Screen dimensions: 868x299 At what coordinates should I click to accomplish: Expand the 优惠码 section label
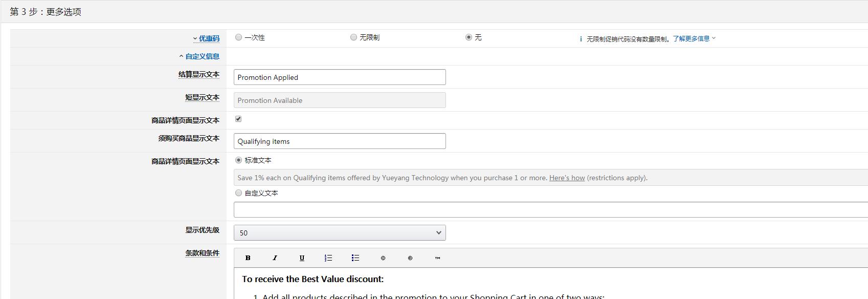[206, 38]
